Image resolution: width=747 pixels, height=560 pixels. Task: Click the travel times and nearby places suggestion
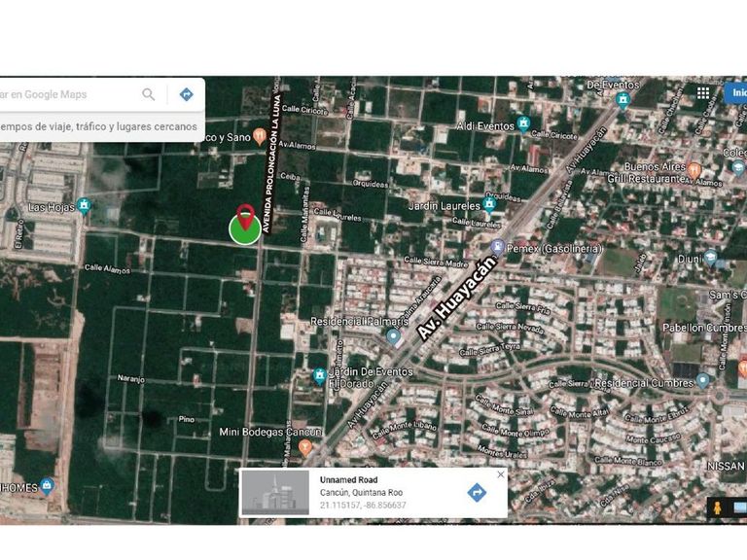(99, 126)
